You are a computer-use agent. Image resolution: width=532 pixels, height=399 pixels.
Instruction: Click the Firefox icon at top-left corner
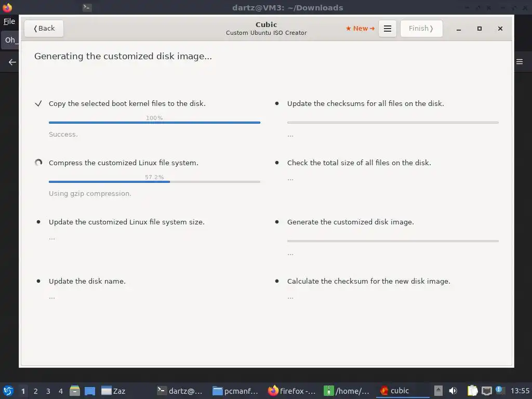tap(7, 7)
